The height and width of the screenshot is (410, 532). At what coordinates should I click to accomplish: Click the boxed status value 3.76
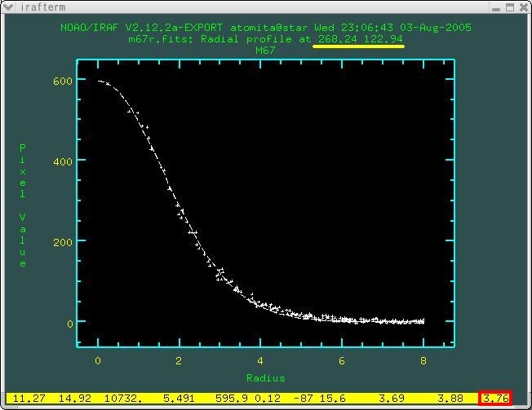click(x=496, y=398)
